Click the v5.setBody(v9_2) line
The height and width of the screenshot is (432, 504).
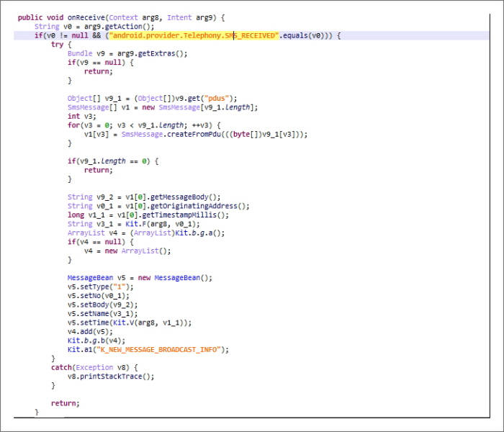[x=102, y=305]
